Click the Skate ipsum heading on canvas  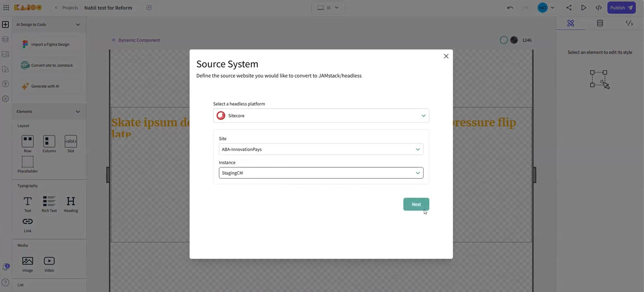151,127
